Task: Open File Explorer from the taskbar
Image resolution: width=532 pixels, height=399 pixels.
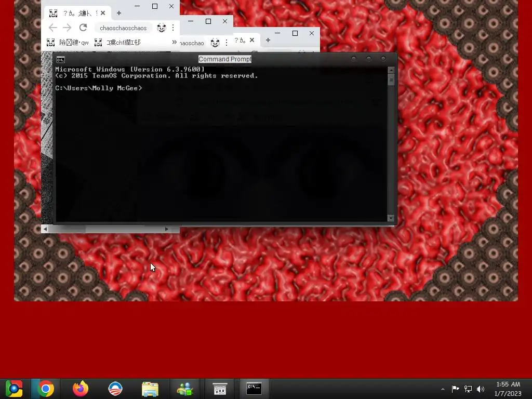Action: 150,389
